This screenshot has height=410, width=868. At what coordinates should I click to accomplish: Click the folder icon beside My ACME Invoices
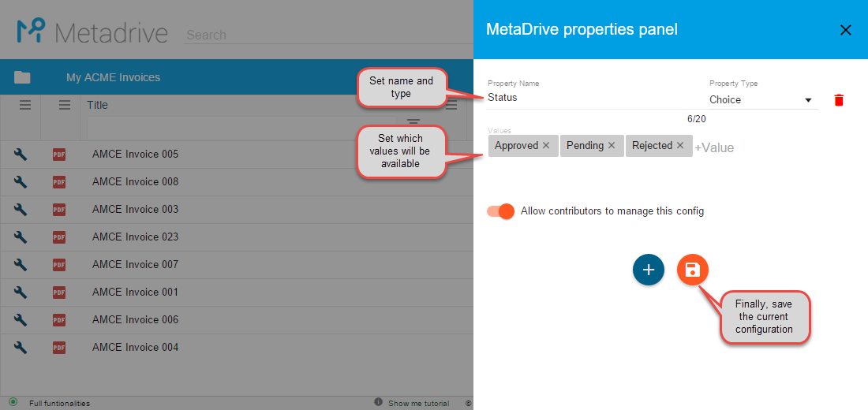[x=22, y=77]
